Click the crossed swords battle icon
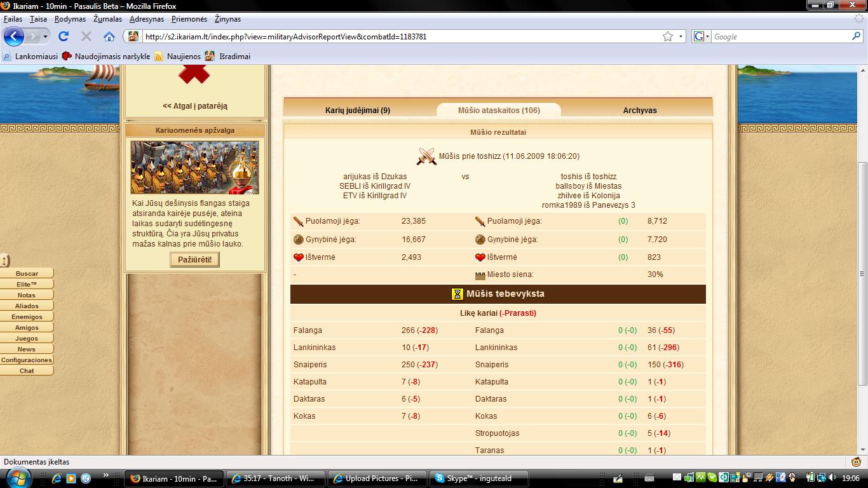Screen dimensions: 868x488 [426, 156]
